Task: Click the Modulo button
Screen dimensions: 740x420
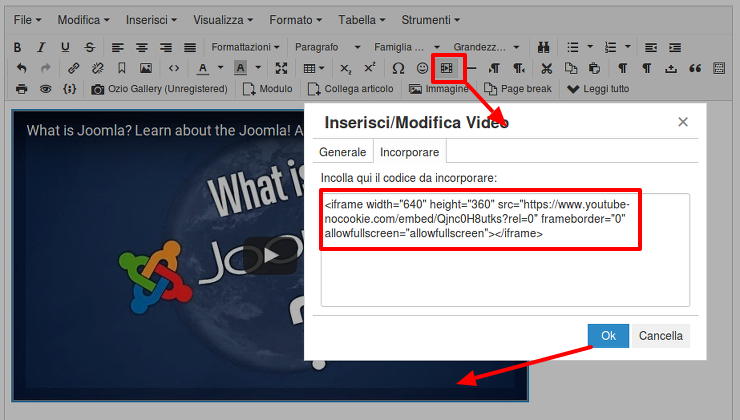Action: (x=268, y=89)
